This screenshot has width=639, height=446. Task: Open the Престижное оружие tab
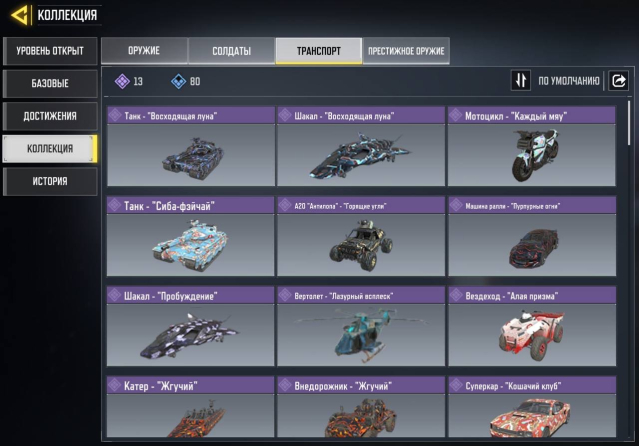(x=406, y=51)
